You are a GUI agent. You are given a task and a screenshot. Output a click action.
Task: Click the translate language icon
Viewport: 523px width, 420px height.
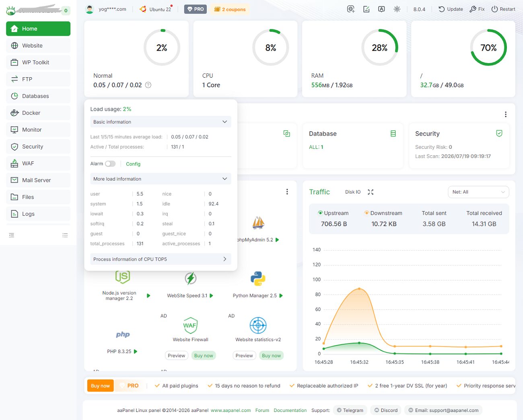381,9
